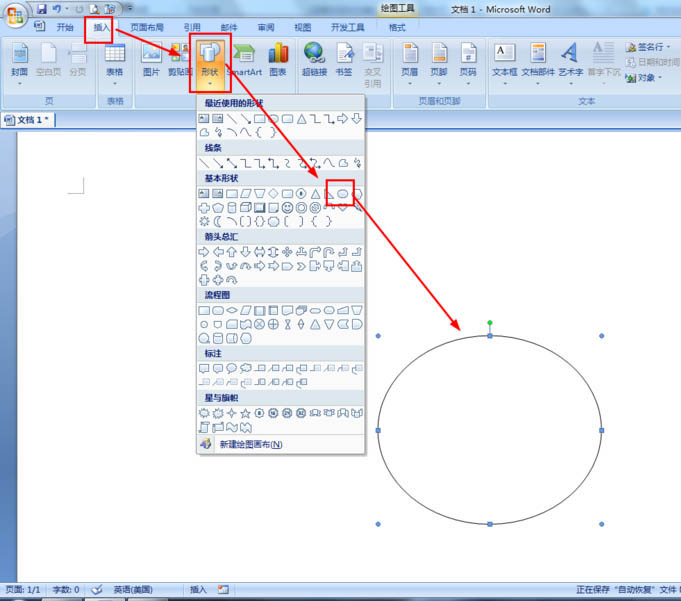Screen dimensions: 681x601
Task: Choose the crescent moon shape in 基本形状
Action: (x=218, y=221)
